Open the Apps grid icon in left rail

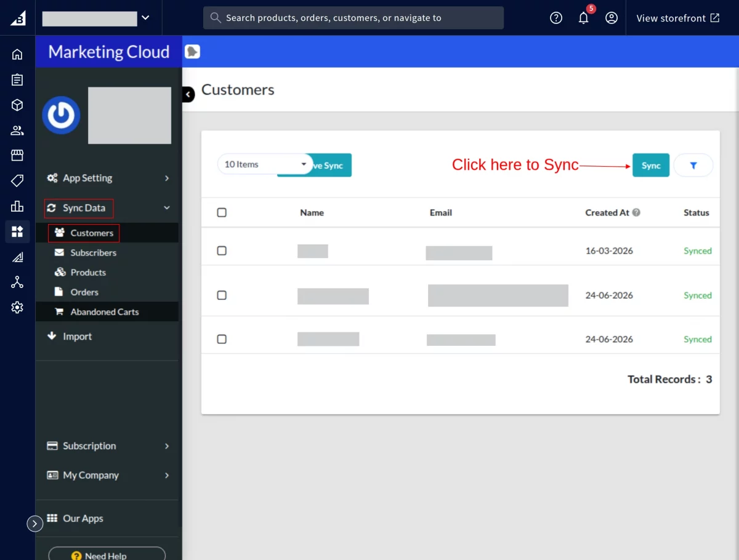[17, 231]
